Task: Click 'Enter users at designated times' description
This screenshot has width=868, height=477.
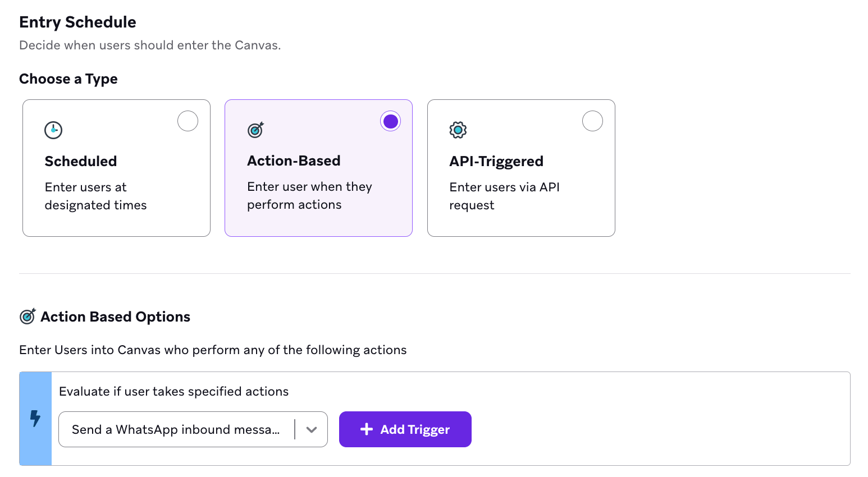Action: coord(95,196)
